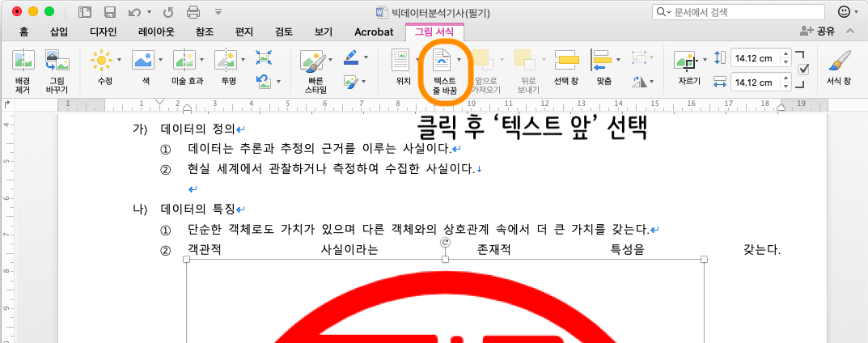Click the 위치 position icon
Screen dimensions: 868x343
(400, 60)
